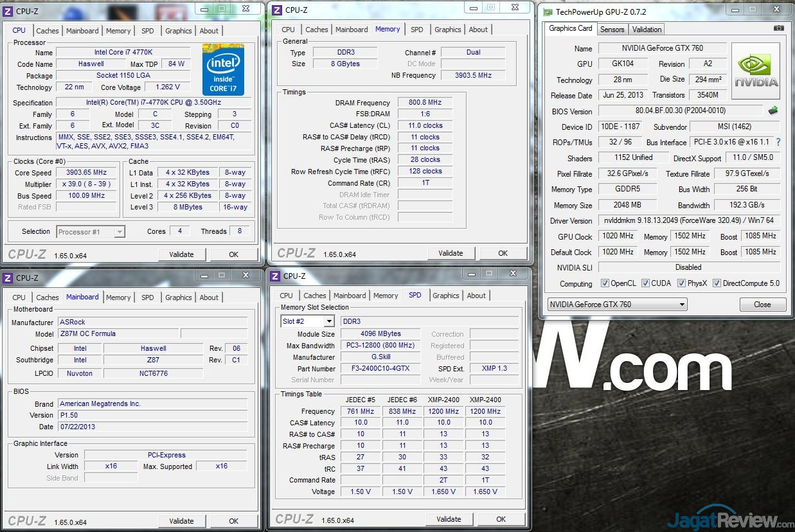
Task: Click the CPU-Z title icon of the memory slot window
Action: pos(275,276)
